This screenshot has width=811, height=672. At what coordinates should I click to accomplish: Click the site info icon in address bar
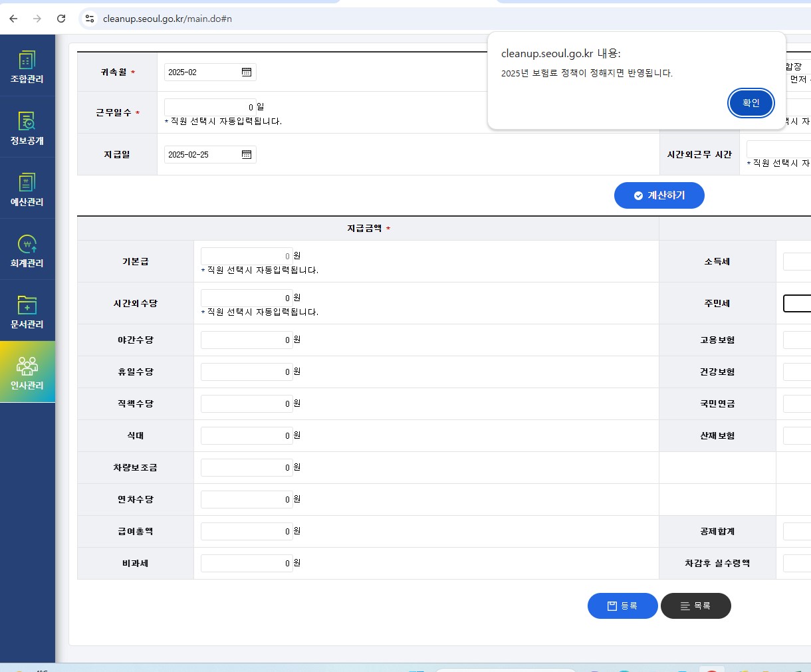pyautogui.click(x=90, y=19)
